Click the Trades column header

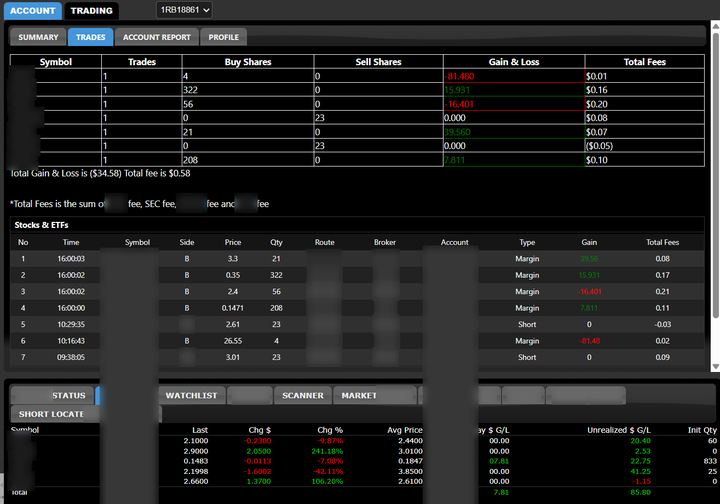[x=141, y=62]
